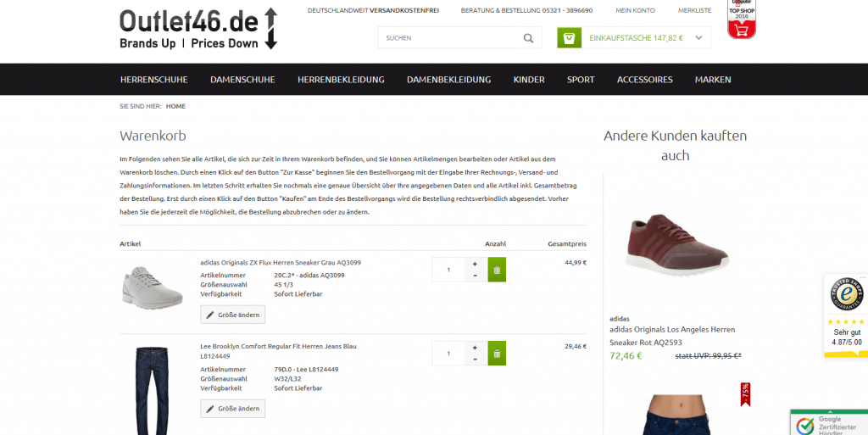The height and width of the screenshot is (435, 868).
Task: Increase quantity of adidas ZX Flux sneaker
Action: [x=475, y=264]
